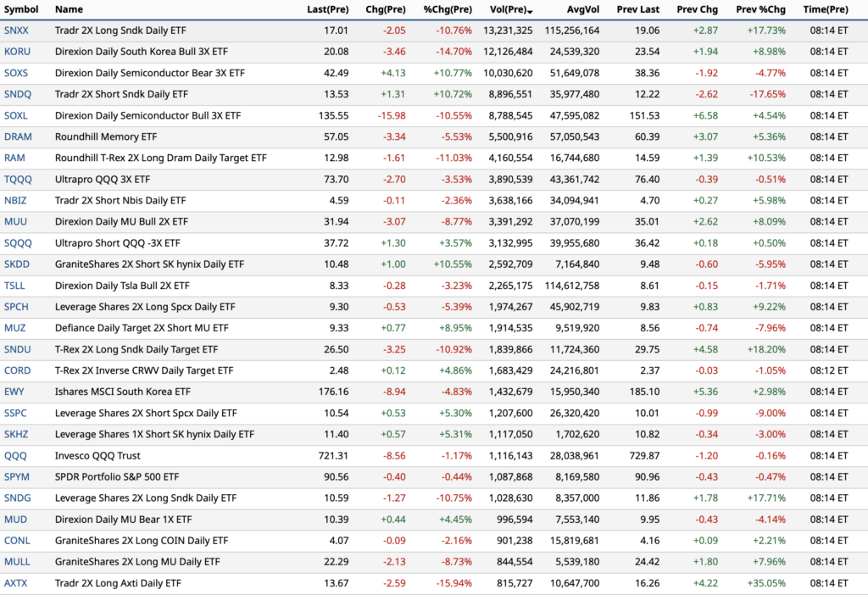Open the TSLL symbol link
Image resolution: width=868 pixels, height=595 pixels.
pos(14,286)
